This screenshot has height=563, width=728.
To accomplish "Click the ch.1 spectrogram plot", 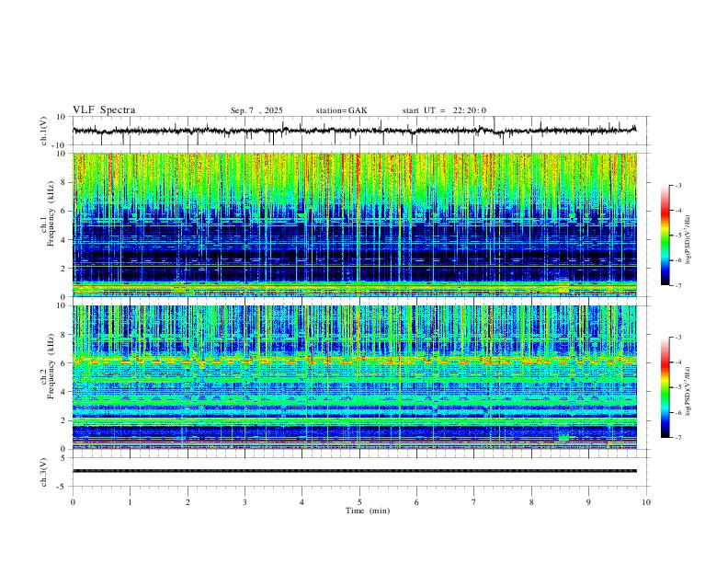I will pos(354,224).
